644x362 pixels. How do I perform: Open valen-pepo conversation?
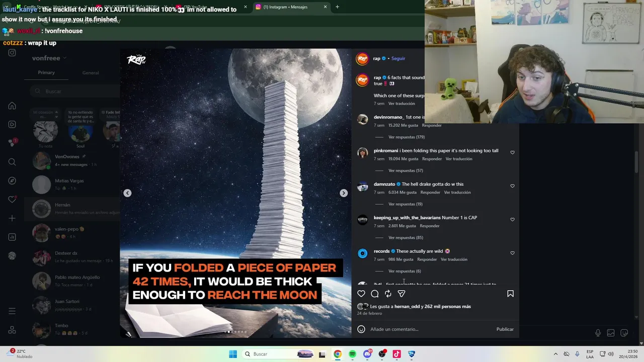[x=72, y=233]
